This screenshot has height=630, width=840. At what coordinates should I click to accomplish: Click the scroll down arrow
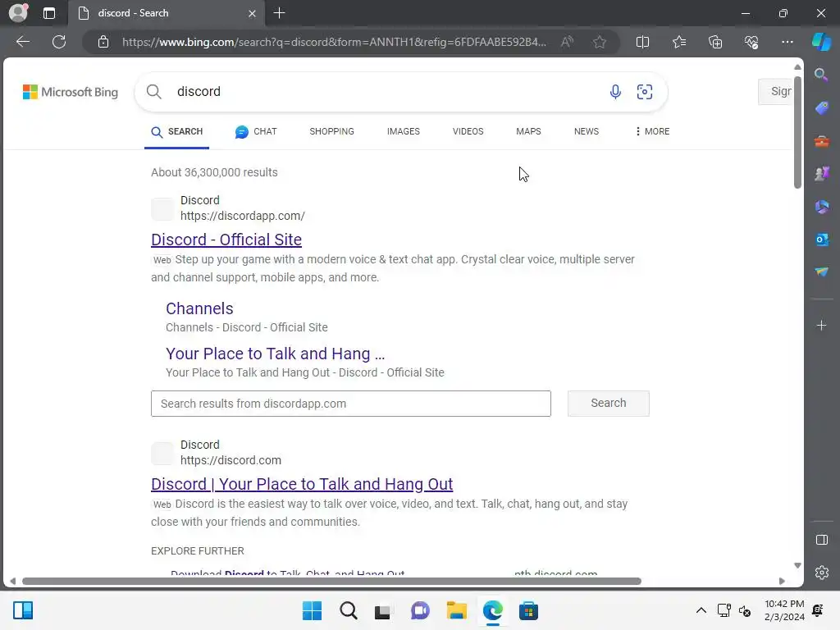tap(797, 566)
